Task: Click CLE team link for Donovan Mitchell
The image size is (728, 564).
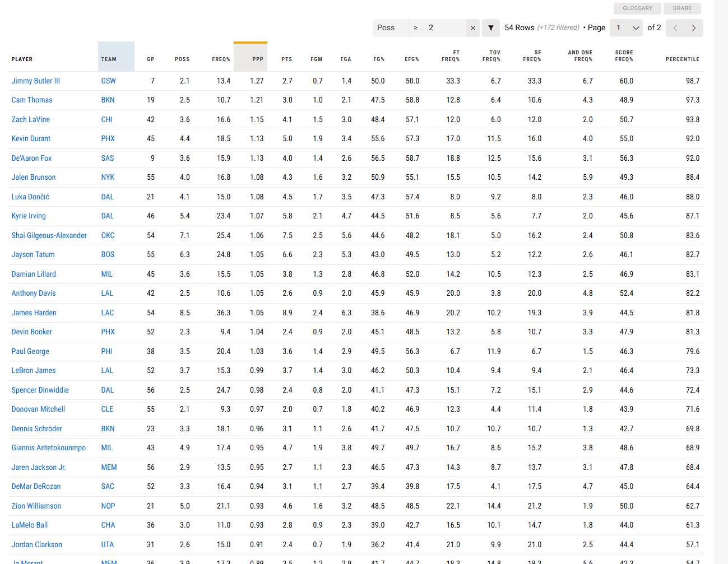Action: [x=107, y=409]
